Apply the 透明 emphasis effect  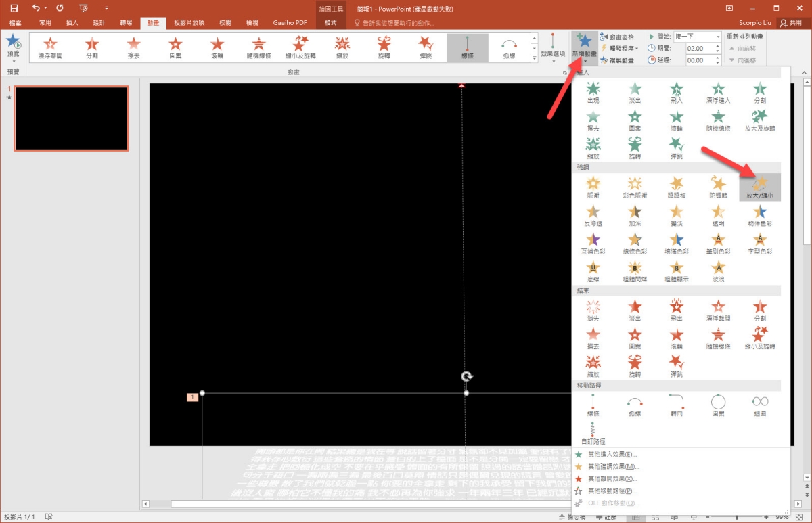point(718,215)
